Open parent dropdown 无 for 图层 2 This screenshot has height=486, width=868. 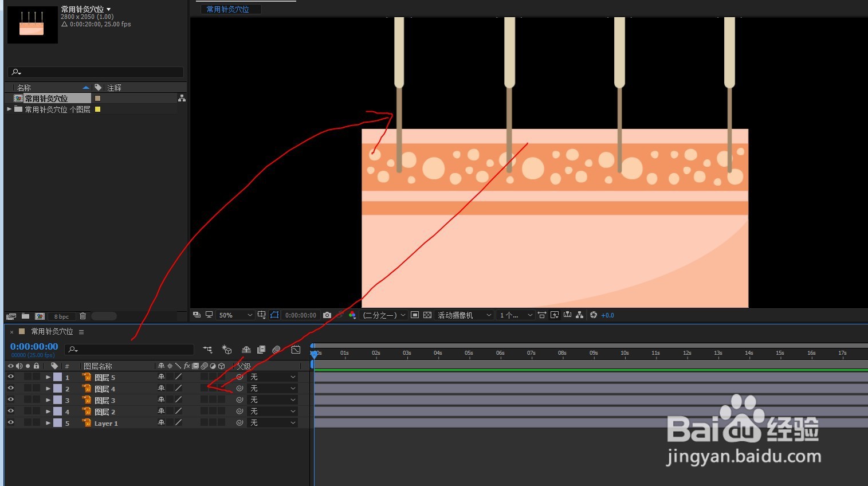point(272,411)
